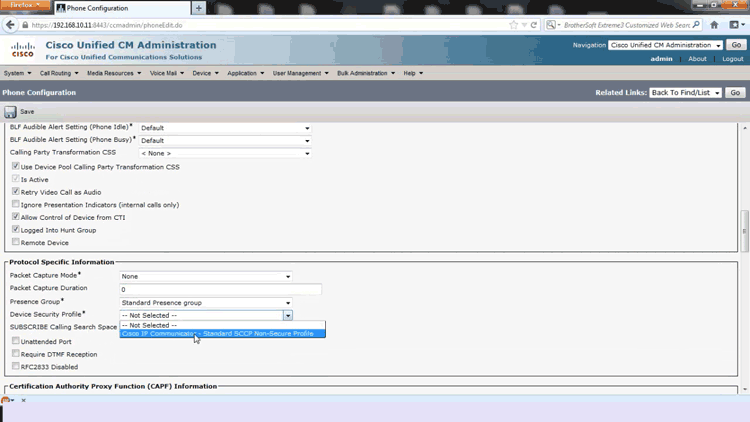
Task: Open the System menu
Action: coord(17,73)
